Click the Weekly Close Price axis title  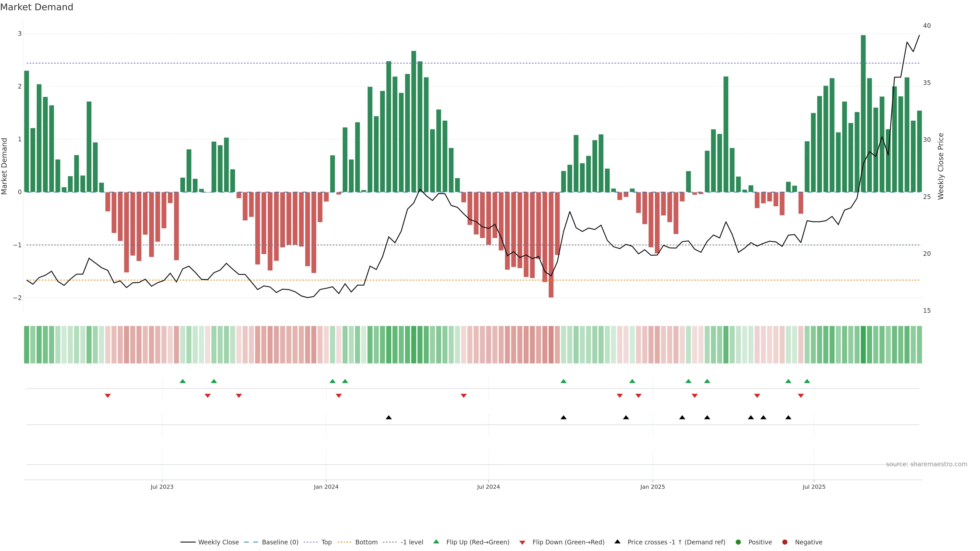[x=941, y=166]
